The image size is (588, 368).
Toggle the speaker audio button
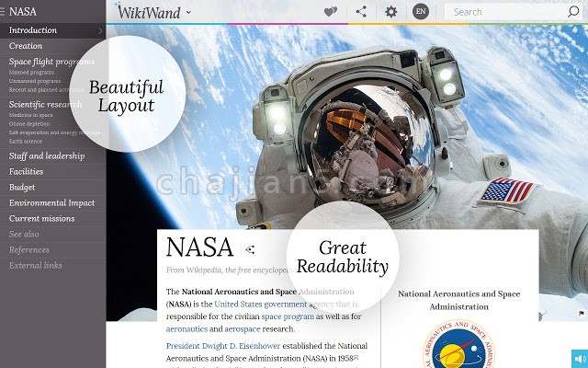tap(580, 359)
